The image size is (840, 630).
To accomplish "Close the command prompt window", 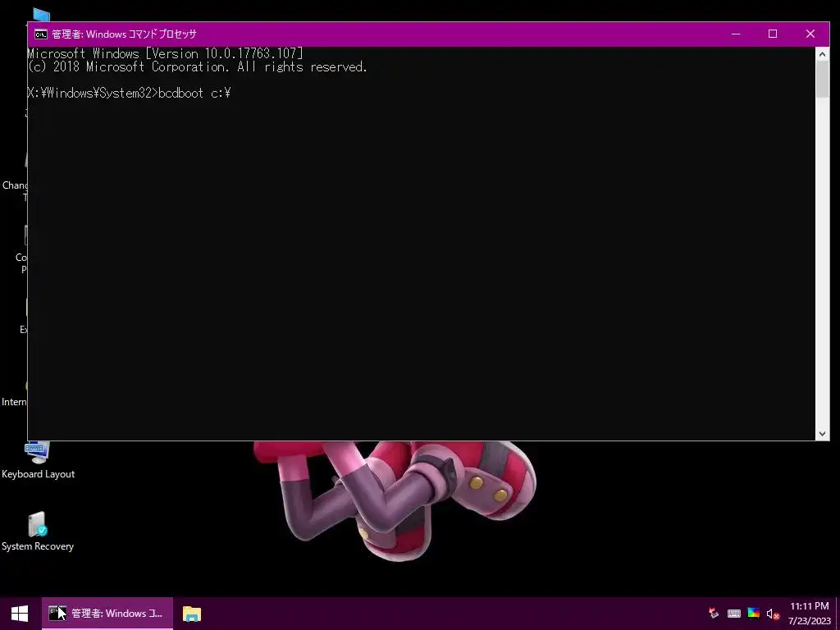I will coord(810,34).
